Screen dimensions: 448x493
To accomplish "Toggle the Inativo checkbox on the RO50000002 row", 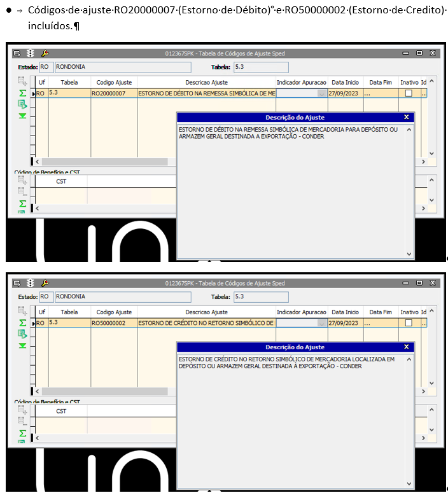I will pyautogui.click(x=409, y=323).
